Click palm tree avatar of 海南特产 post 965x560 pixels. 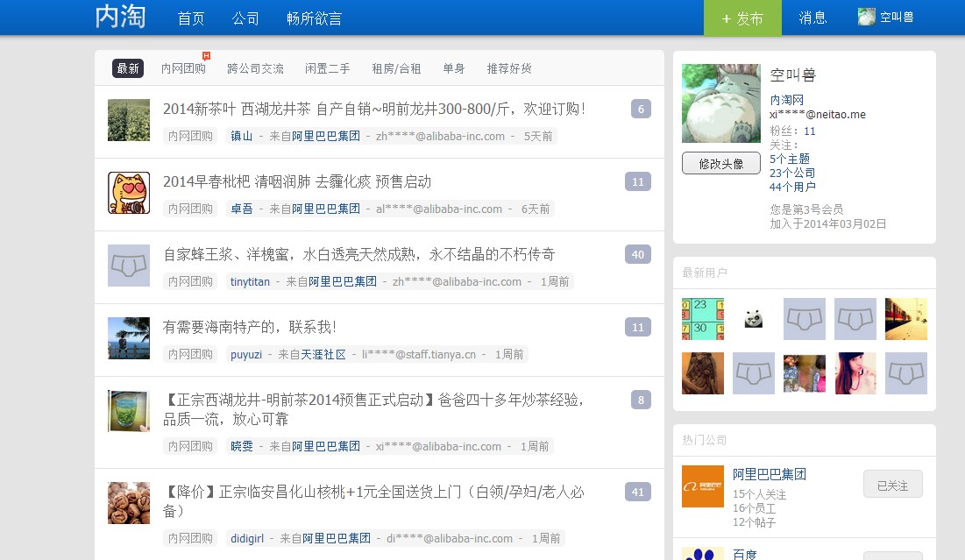coord(129,338)
